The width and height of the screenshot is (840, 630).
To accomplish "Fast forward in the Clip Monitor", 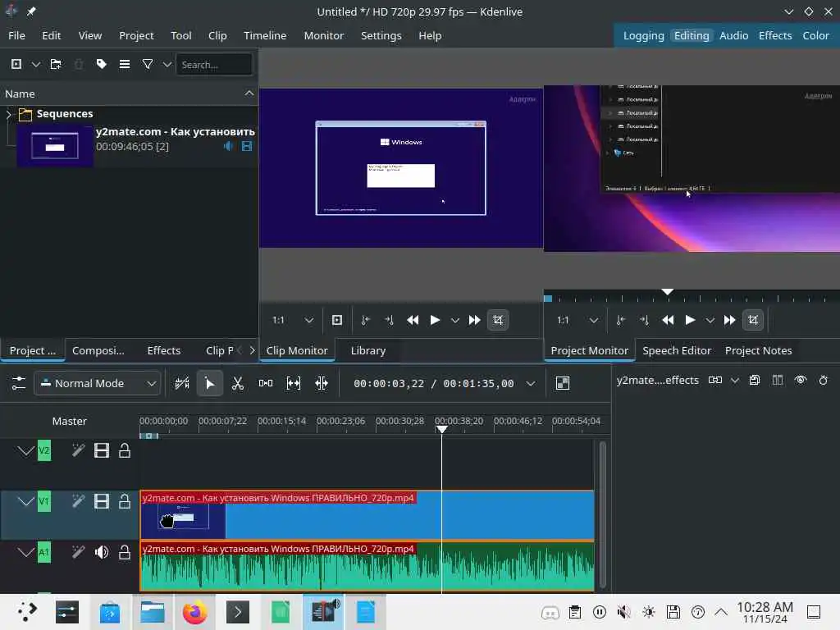I will (475, 320).
